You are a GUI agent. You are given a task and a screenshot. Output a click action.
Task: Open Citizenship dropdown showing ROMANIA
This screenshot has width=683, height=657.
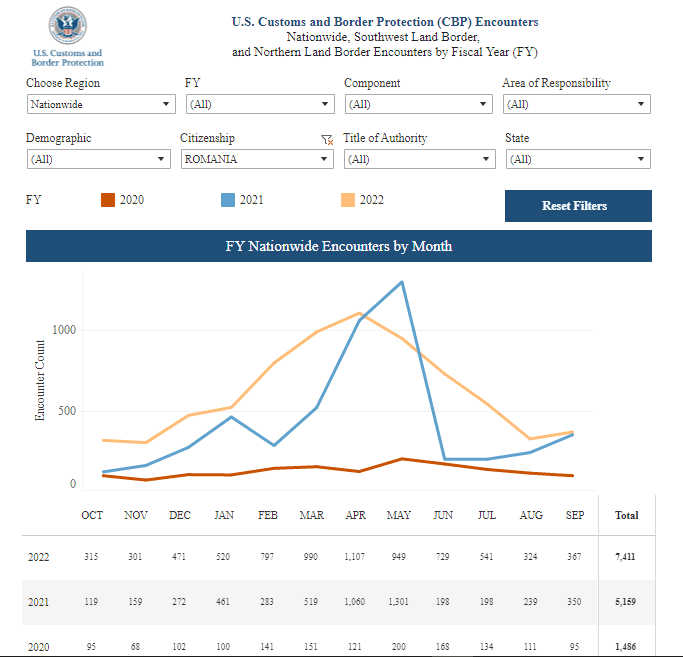pos(257,159)
